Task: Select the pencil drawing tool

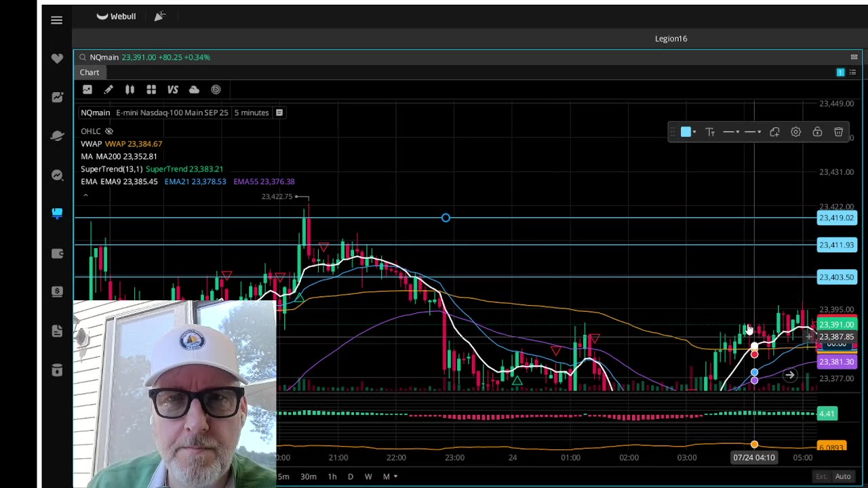Action: (x=108, y=89)
